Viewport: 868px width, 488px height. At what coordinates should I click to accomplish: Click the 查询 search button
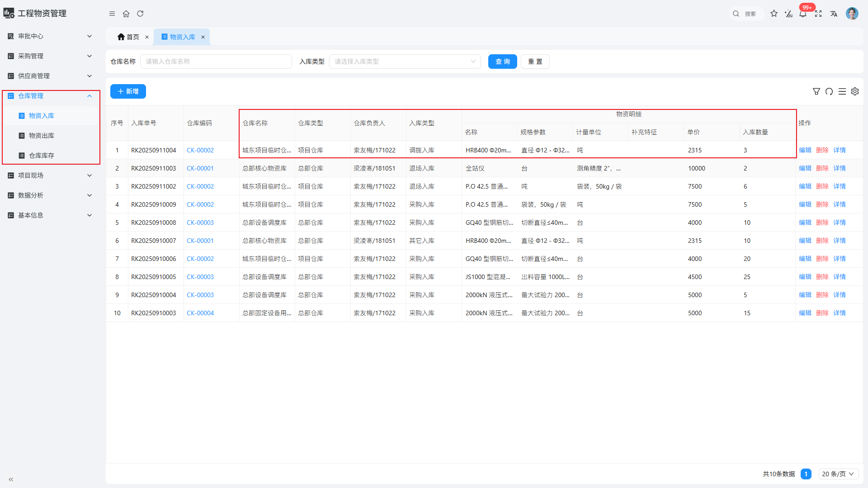[x=502, y=62]
